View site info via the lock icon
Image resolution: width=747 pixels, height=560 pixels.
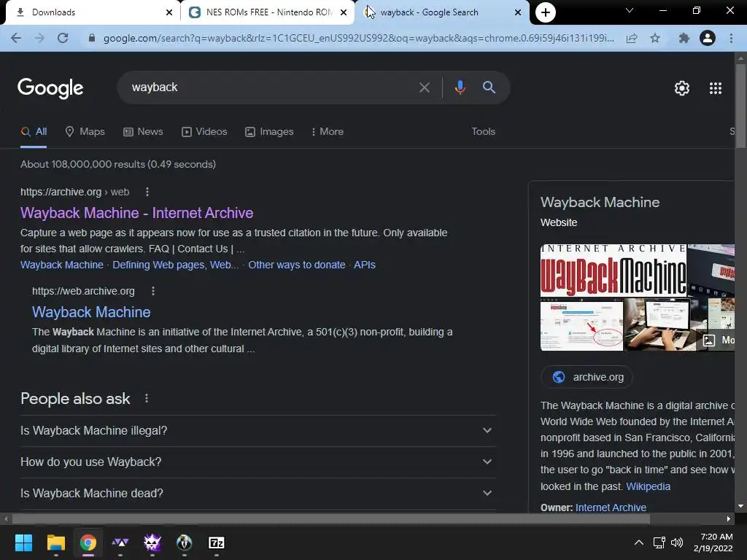[x=91, y=38]
